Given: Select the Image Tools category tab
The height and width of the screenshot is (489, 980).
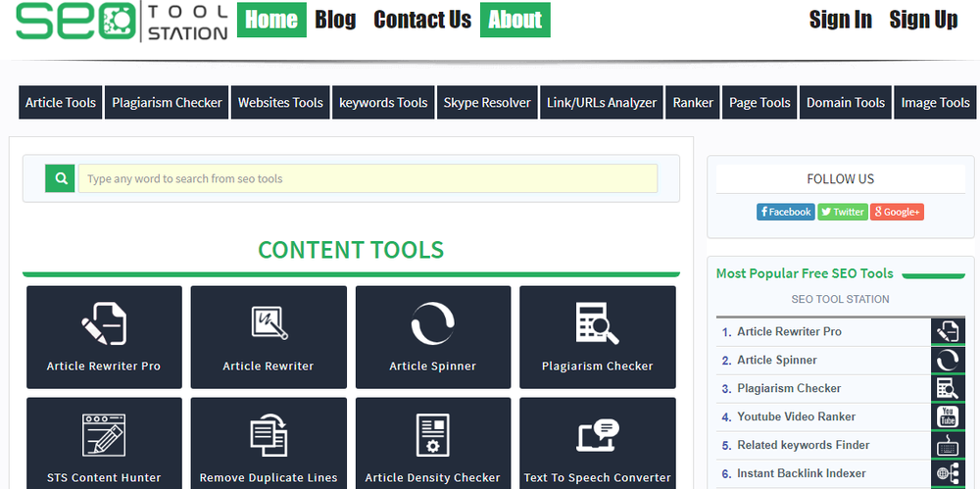Looking at the screenshot, I should click(935, 103).
